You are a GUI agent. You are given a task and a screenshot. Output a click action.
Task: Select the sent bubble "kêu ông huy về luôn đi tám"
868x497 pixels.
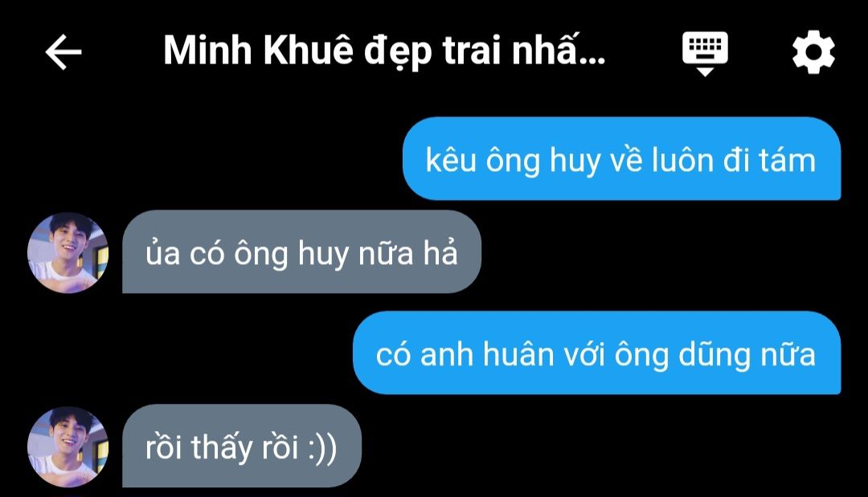[621, 159]
